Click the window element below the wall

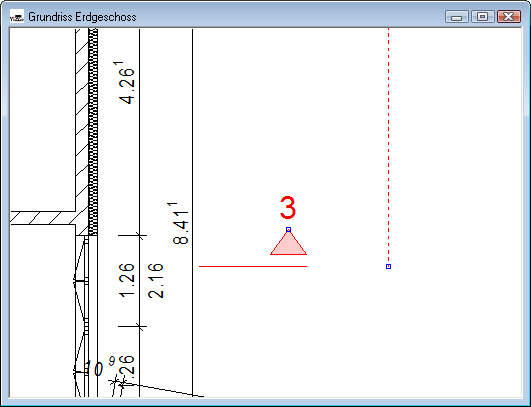(86, 315)
